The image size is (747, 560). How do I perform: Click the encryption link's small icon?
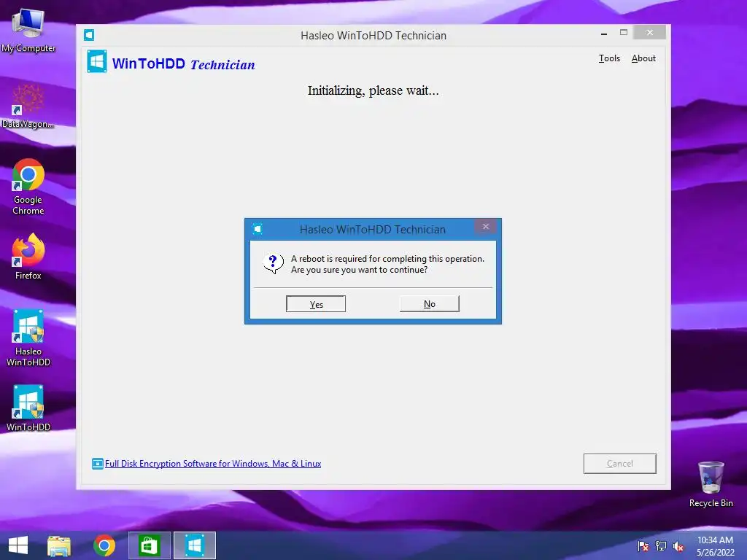[97, 463]
